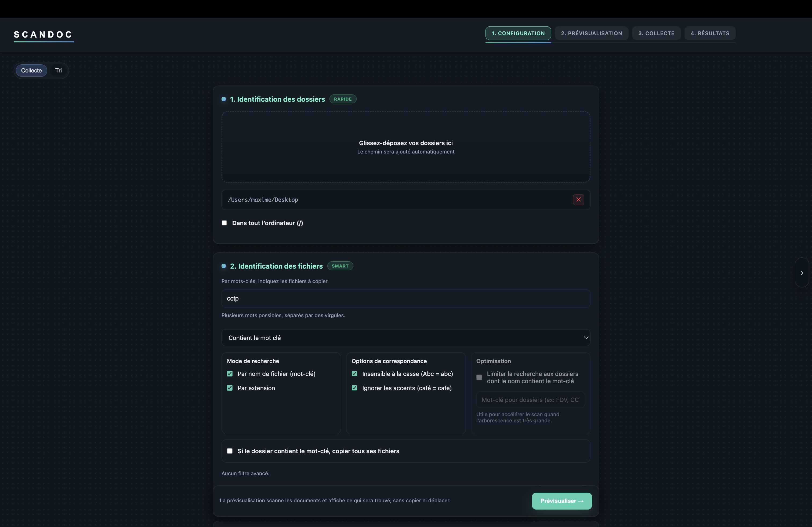Uncheck Par extension checkbox

230,388
